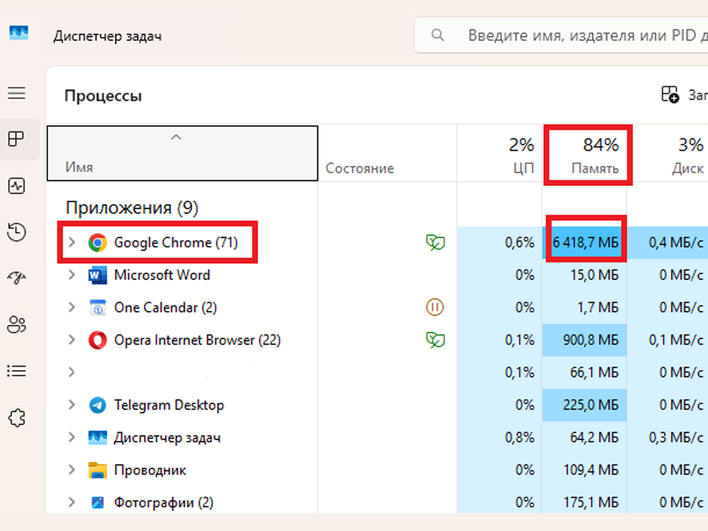Click the Google Chrome icon
Image resolution: width=708 pixels, height=531 pixels.
[x=98, y=242]
